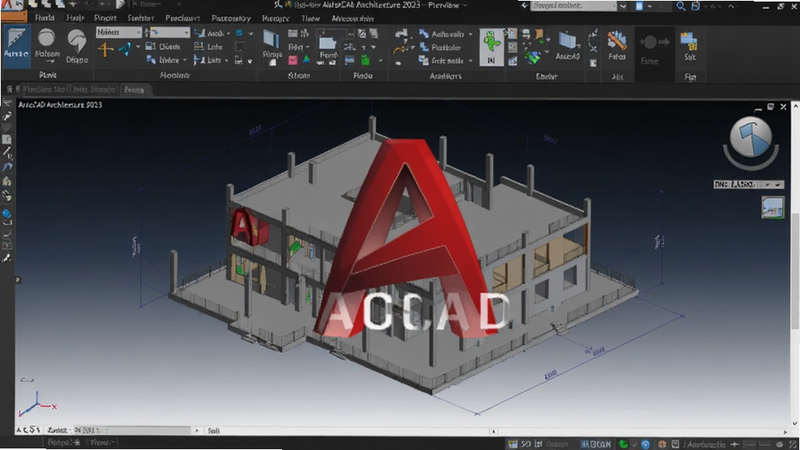This screenshot has width=800, height=450.
Task: Click the pale blue 3D box AutoCAD icon
Action: [567, 40]
